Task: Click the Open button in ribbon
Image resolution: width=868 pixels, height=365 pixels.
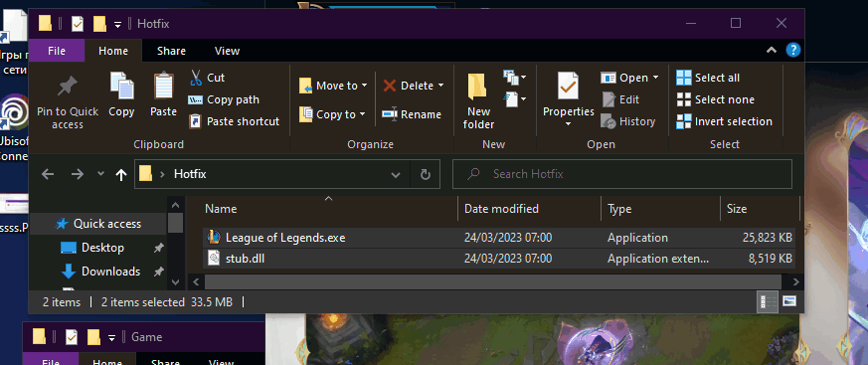Action: [x=625, y=78]
